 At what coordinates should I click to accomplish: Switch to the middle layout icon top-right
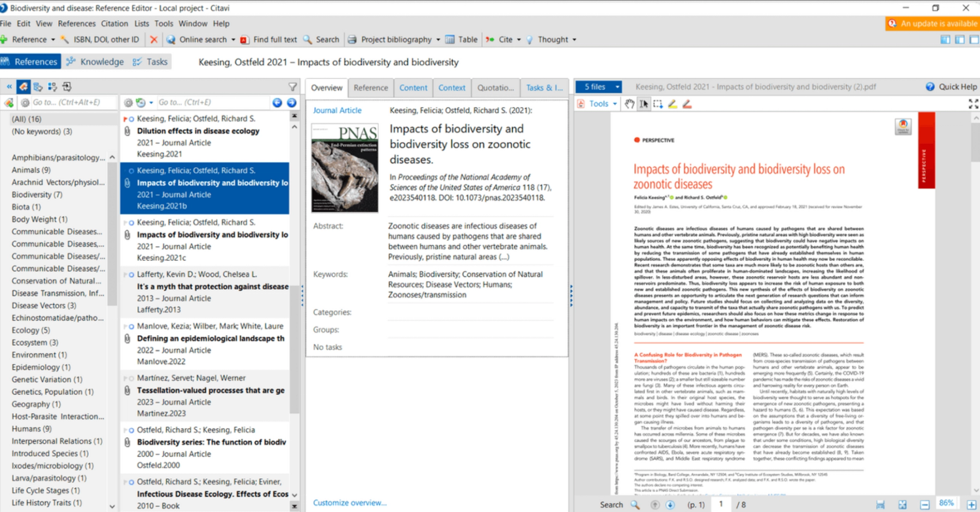(x=959, y=39)
